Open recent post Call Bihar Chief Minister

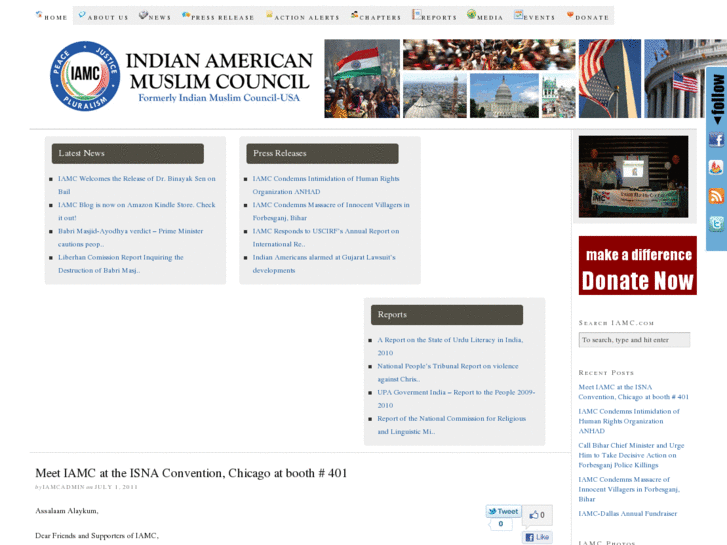(631, 455)
